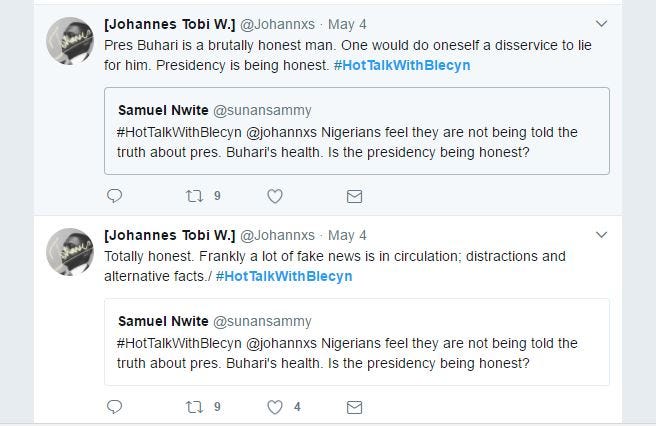Reply to the 'brutally honest man' tweet
Image resolution: width=656 pixels, height=426 pixels.
pos(114,196)
